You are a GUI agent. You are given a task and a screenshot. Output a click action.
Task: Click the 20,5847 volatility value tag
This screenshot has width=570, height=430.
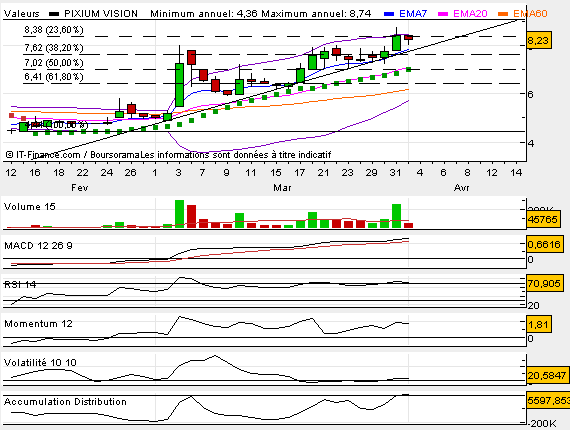[x=547, y=375]
